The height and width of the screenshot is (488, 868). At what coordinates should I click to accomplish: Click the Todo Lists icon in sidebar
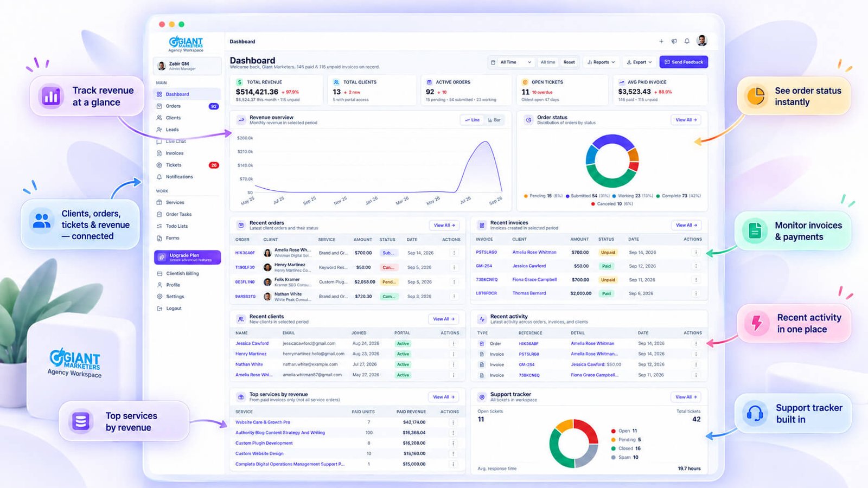point(159,226)
